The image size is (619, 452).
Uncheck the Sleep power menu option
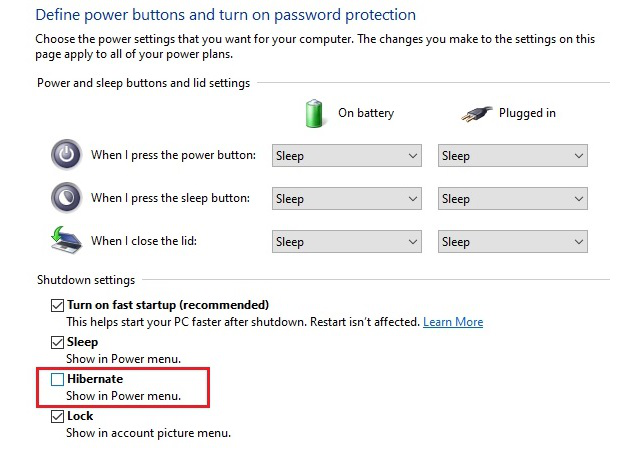(x=57, y=342)
